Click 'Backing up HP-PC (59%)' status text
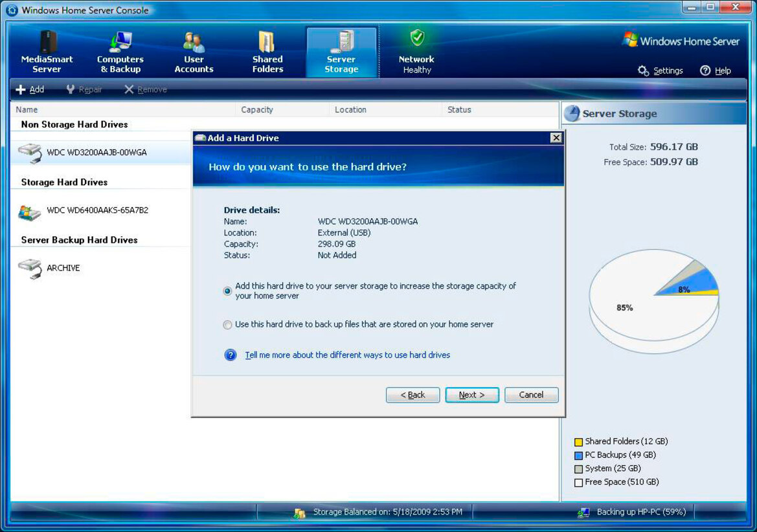 641,512
